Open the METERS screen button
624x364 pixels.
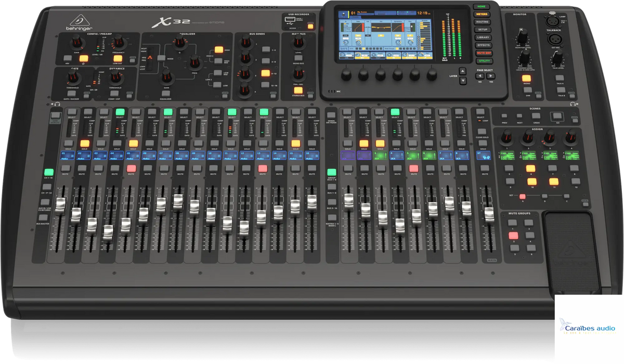[x=482, y=14]
